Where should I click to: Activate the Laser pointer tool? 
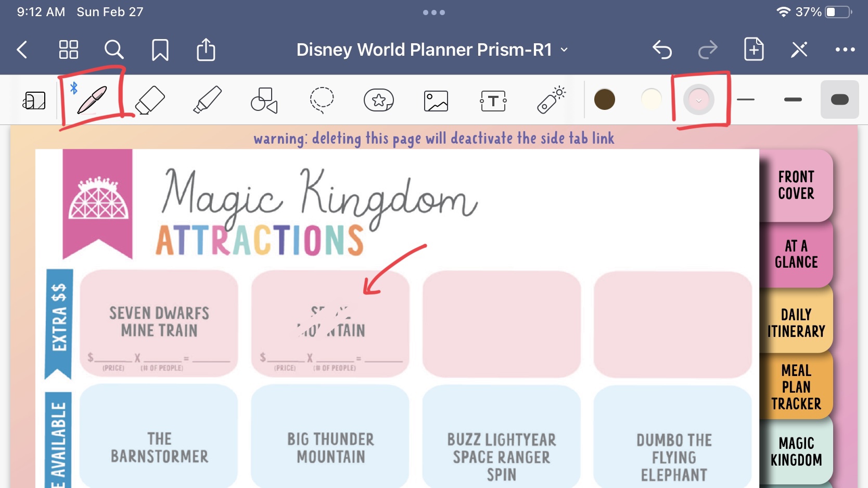coord(551,99)
